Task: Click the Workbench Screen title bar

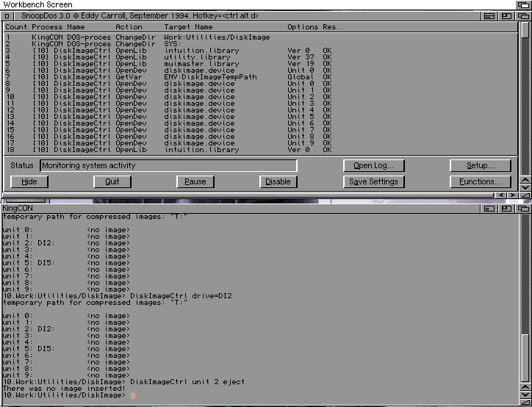Action: 258,4
